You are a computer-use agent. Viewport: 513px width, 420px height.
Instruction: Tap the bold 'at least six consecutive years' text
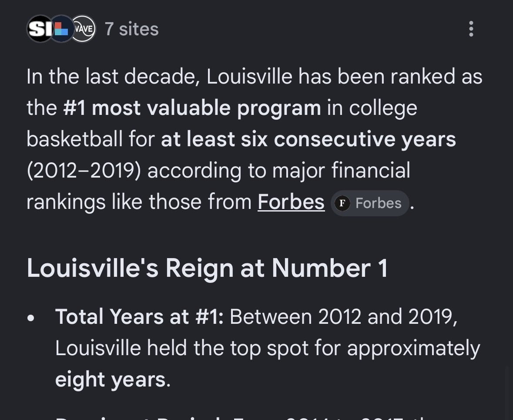pyautogui.click(x=308, y=139)
